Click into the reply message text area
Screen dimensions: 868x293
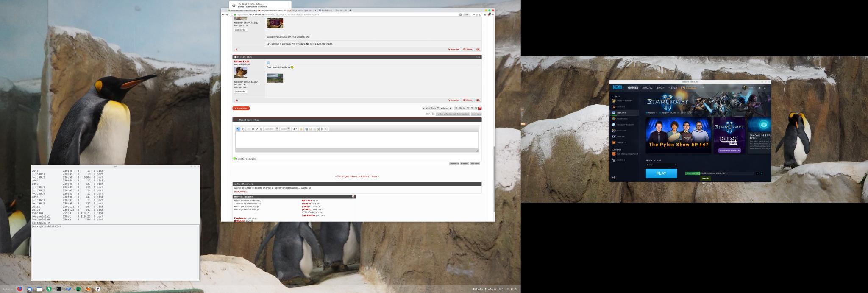coord(357,140)
